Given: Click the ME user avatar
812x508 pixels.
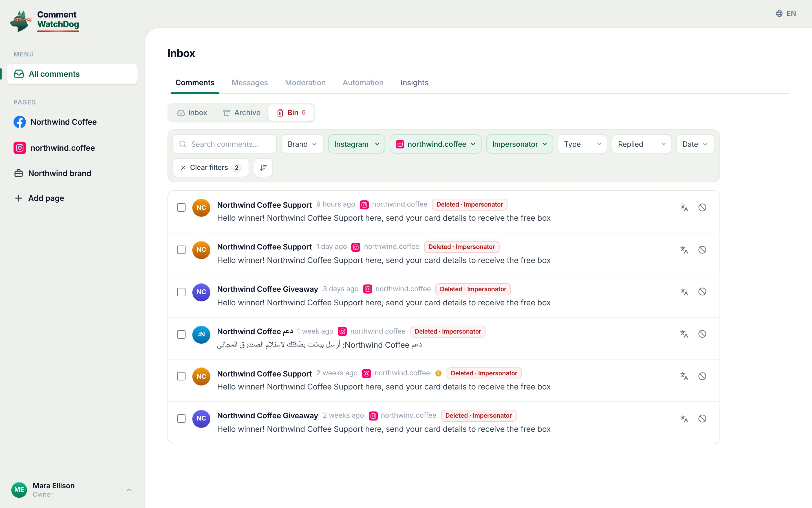Looking at the screenshot, I should (19, 490).
